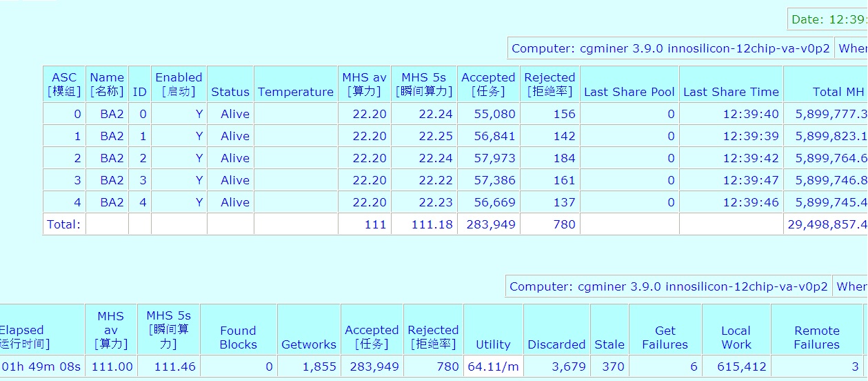The height and width of the screenshot is (381, 868).
Task: Click the Remote Failures column header
Action: (816, 338)
